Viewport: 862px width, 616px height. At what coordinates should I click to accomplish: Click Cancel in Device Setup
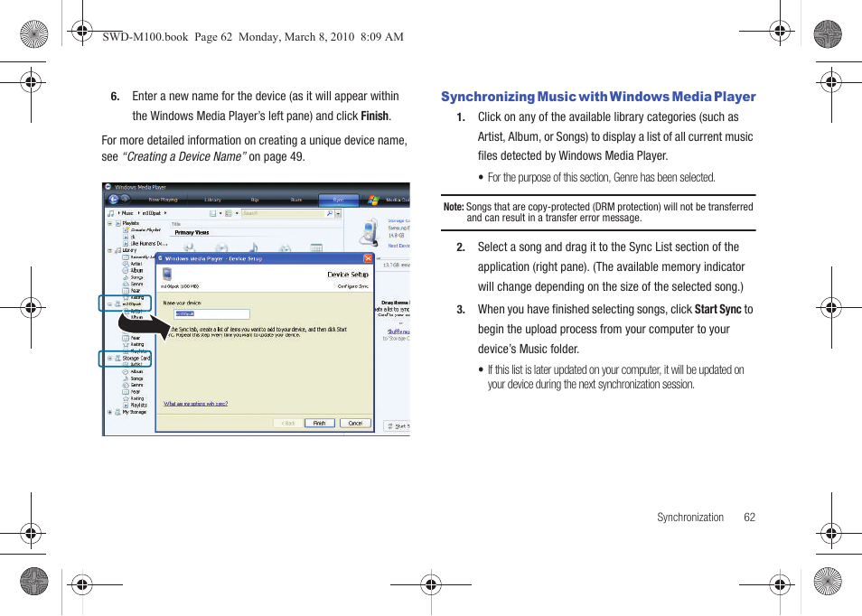point(355,423)
